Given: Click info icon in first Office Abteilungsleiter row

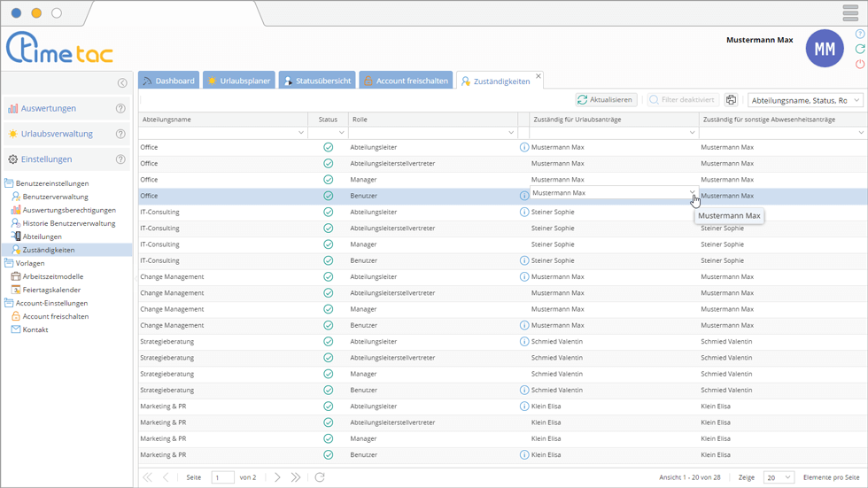Looking at the screenshot, I should [x=524, y=147].
